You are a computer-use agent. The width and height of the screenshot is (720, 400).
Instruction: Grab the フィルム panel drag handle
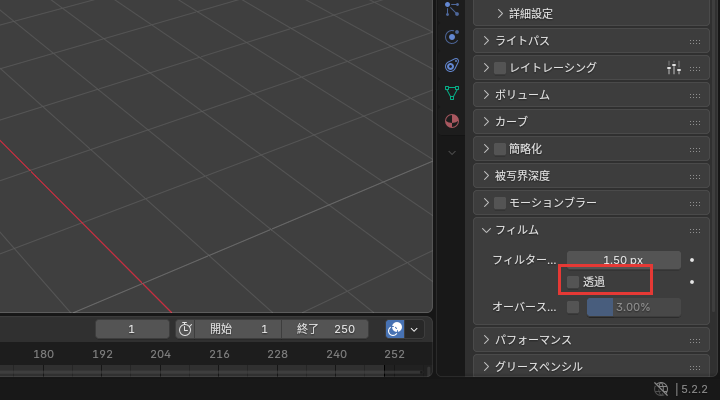click(x=695, y=231)
